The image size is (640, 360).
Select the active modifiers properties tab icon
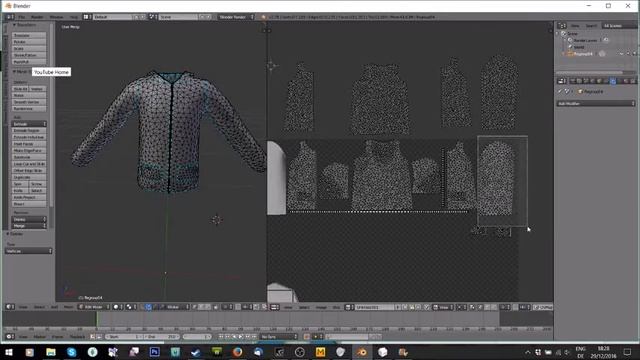pos(613,81)
